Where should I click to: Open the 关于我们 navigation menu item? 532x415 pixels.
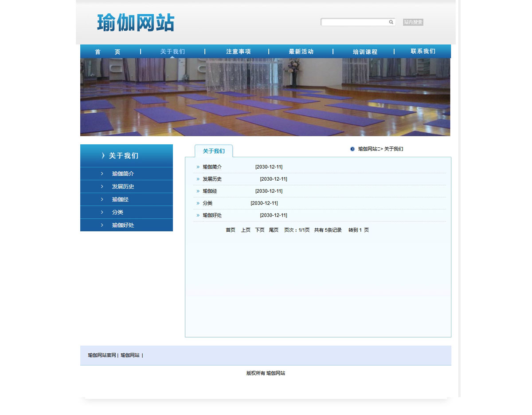pyautogui.click(x=172, y=51)
